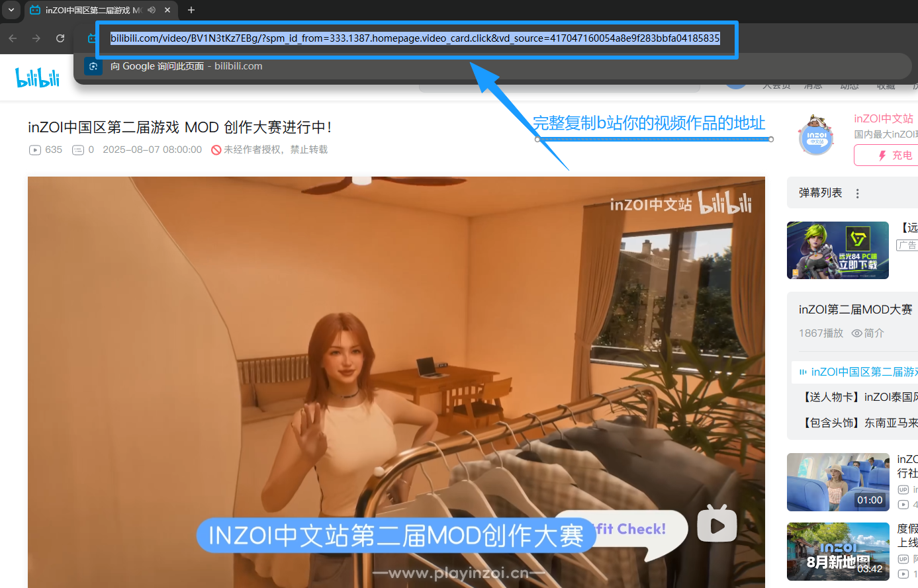This screenshot has width=918, height=588.
Task: Click the Google Lens icon in suggestion row
Action: coord(93,66)
